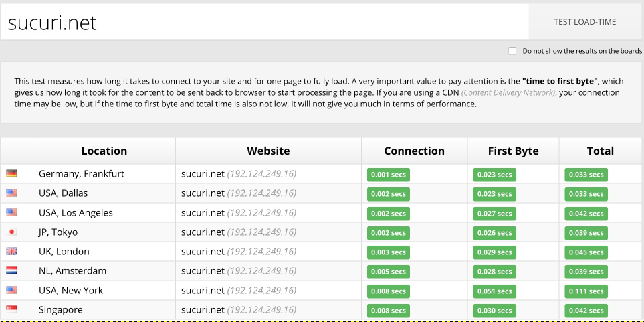Click the sucuri.net URL input field
The image size is (644, 322).
[264, 22]
